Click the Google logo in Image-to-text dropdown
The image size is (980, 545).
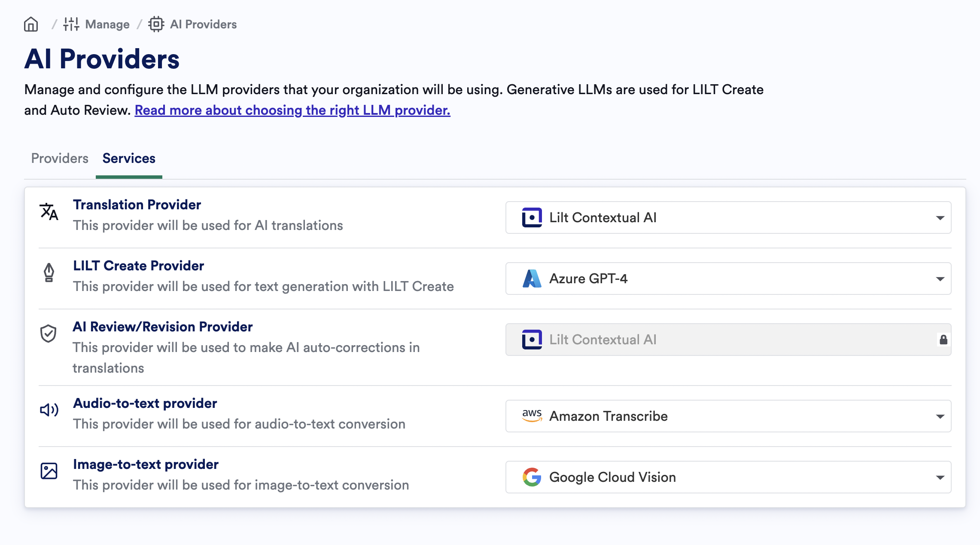(532, 477)
